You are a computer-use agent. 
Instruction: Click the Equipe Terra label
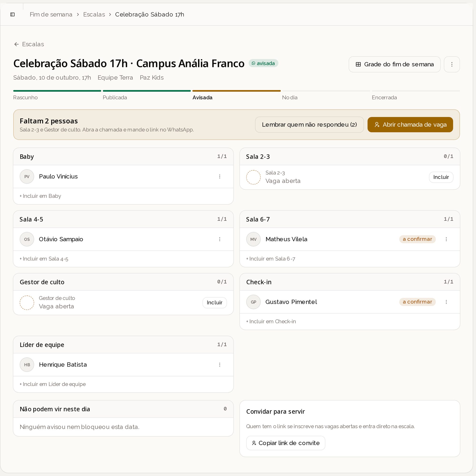[x=115, y=77]
